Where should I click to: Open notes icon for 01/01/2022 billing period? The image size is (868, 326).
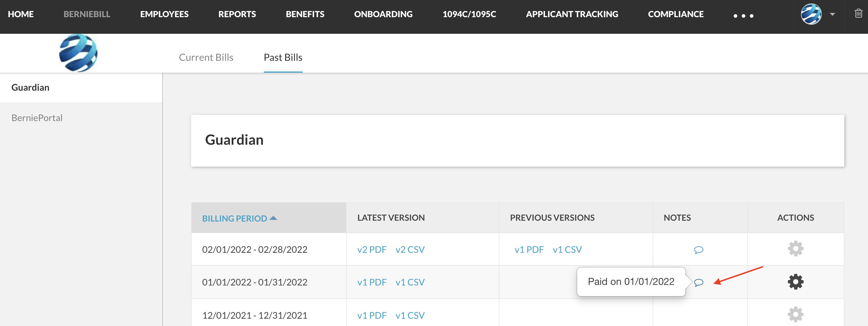[699, 283]
